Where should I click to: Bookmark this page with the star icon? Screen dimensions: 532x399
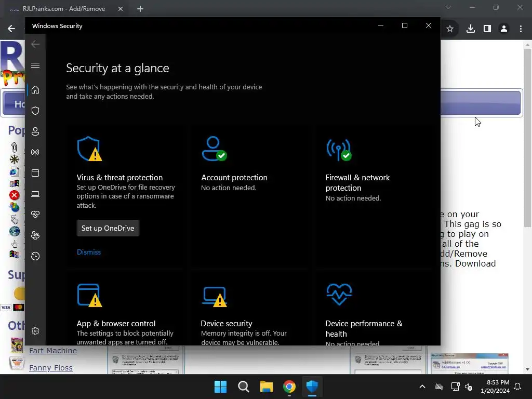coord(449,29)
